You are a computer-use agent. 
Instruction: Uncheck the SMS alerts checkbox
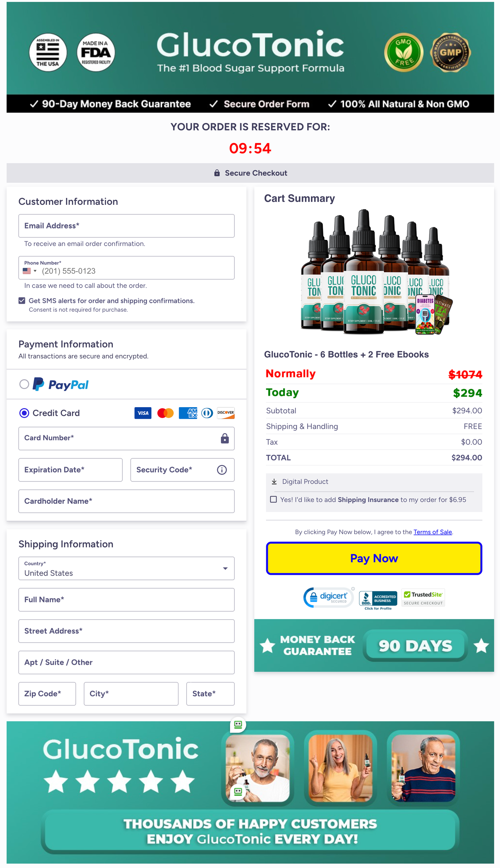point(22,301)
